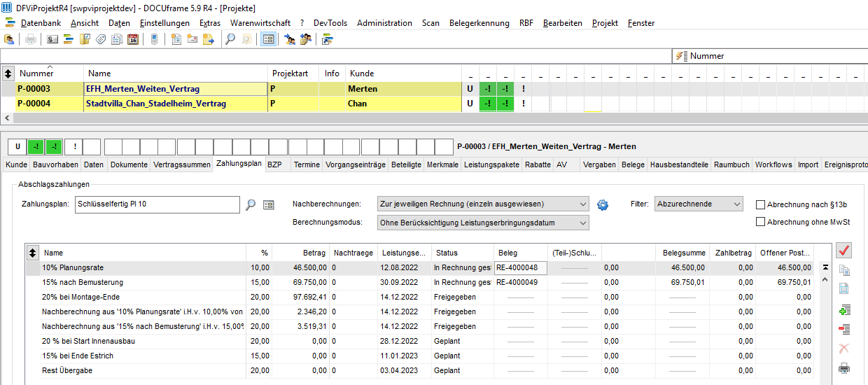
Task: Open the Filter Abzurechnende dropdown
Action: coord(698,204)
